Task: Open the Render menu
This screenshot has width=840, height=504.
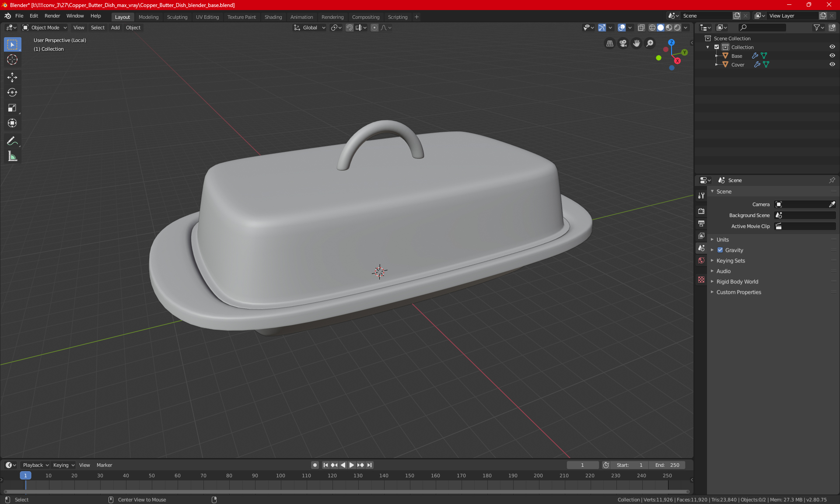Action: click(52, 16)
